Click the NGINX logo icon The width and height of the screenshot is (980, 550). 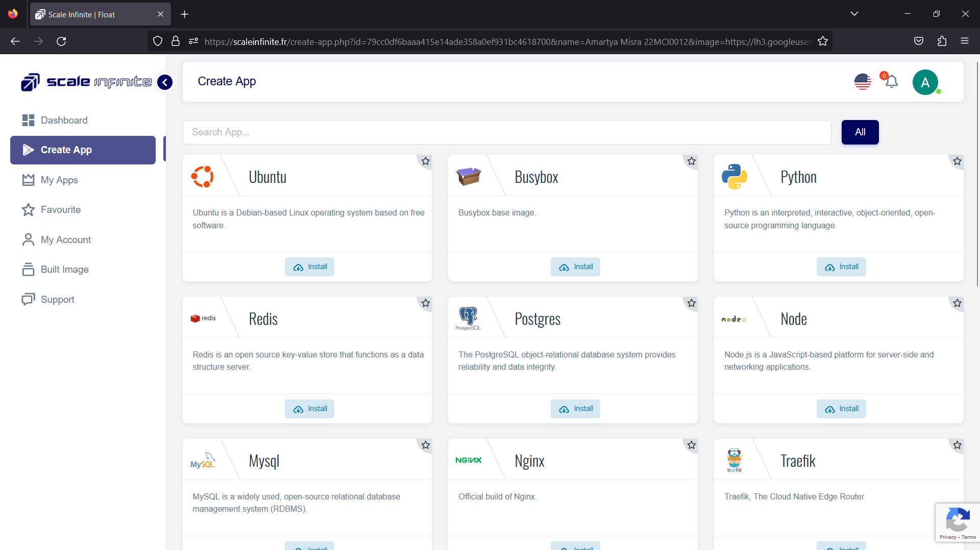coord(469,460)
